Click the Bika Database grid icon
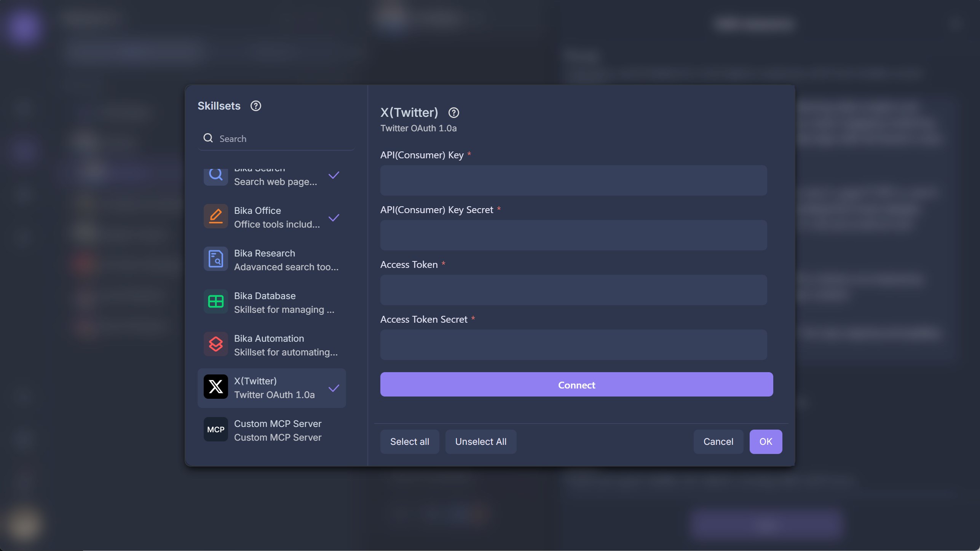 216,301
